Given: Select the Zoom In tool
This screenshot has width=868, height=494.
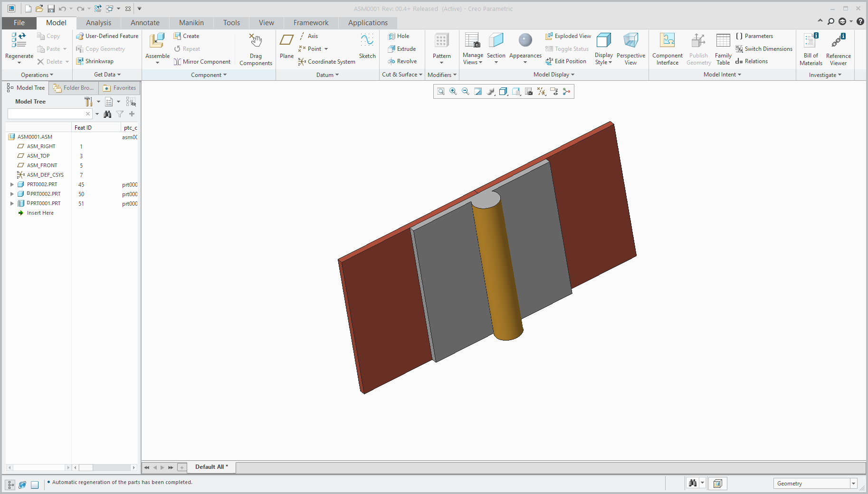Looking at the screenshot, I should (453, 91).
